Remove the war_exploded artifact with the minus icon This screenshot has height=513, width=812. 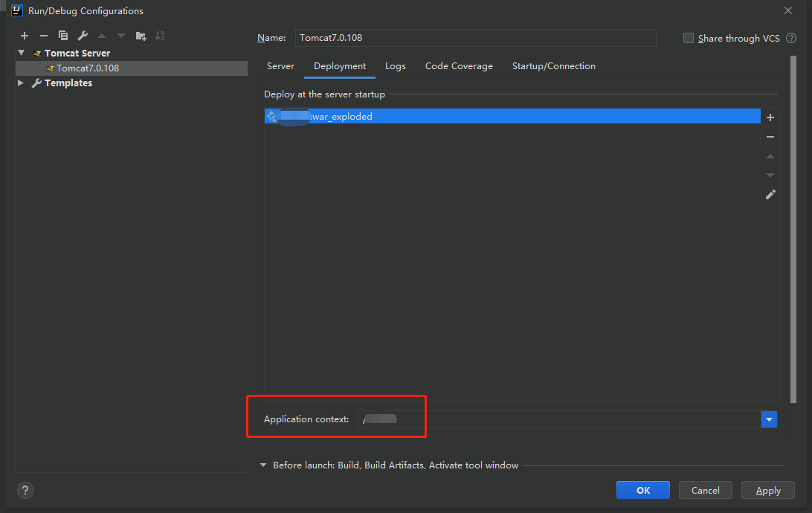click(x=770, y=137)
